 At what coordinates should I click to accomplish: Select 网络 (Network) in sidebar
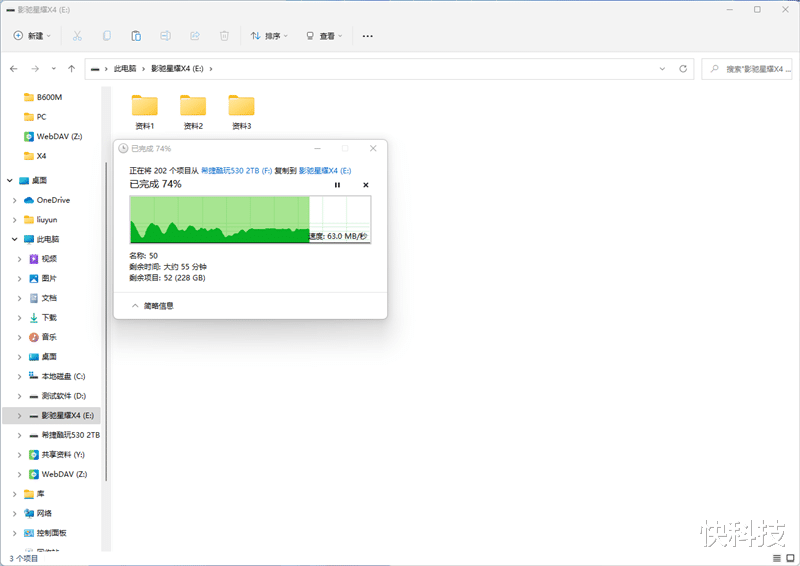coord(38,513)
